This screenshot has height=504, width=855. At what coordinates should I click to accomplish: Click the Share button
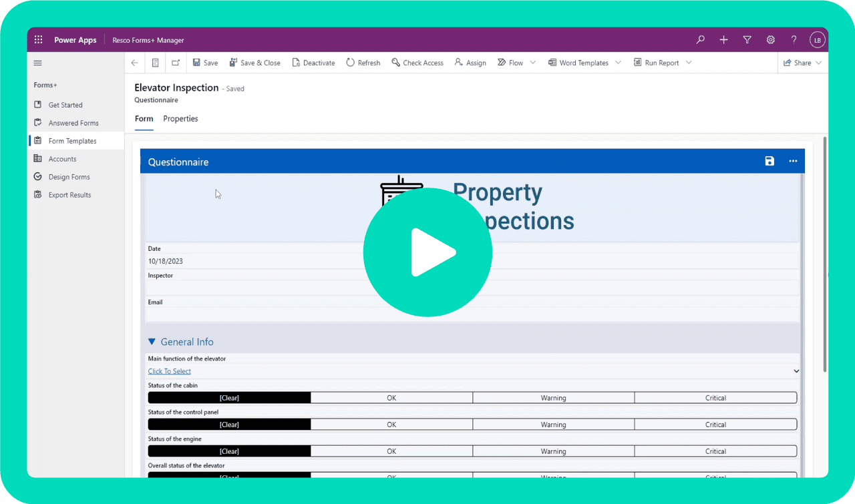coord(797,63)
